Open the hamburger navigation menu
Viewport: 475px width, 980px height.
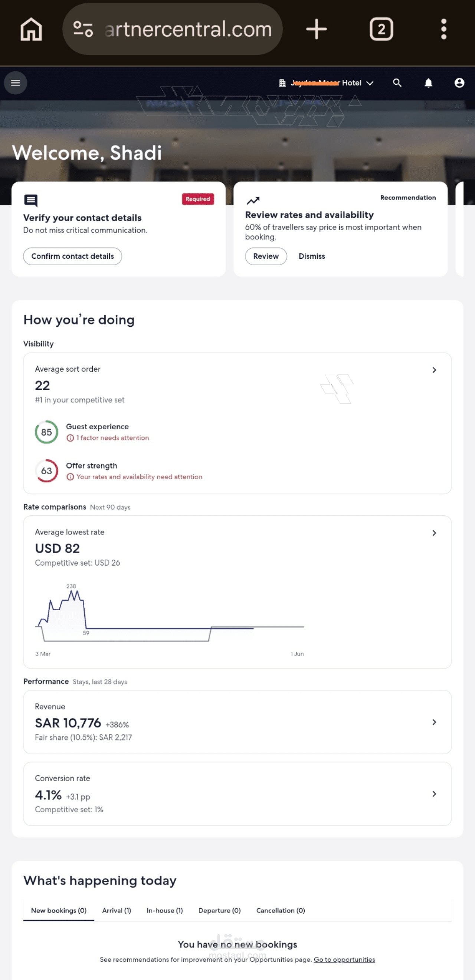pos(16,82)
